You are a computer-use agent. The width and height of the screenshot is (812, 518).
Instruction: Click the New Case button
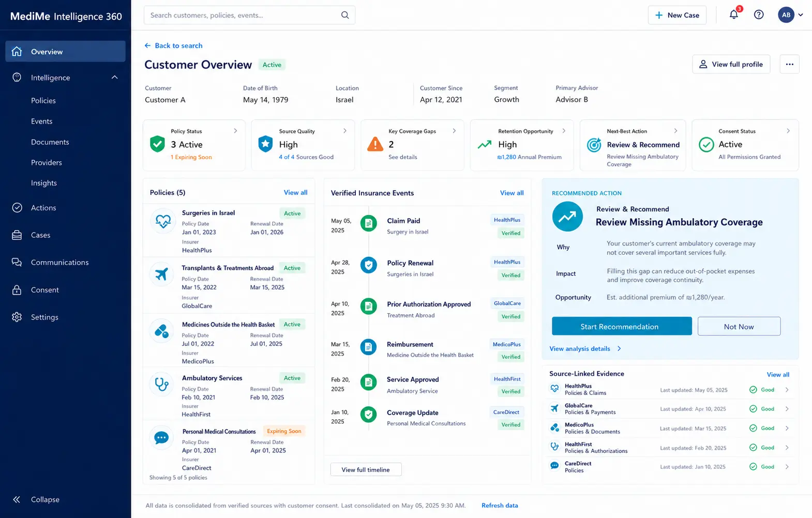pos(677,15)
